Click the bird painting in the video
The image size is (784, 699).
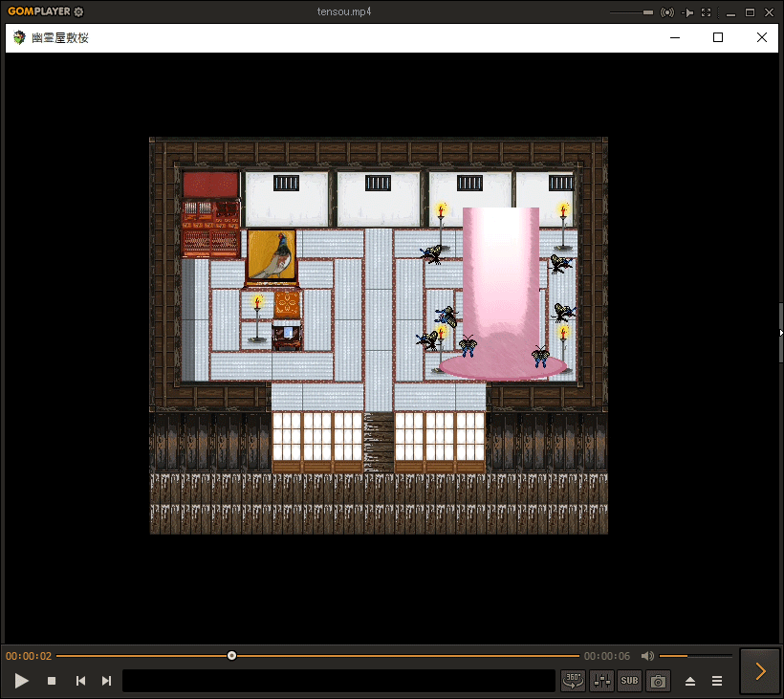pos(272,256)
